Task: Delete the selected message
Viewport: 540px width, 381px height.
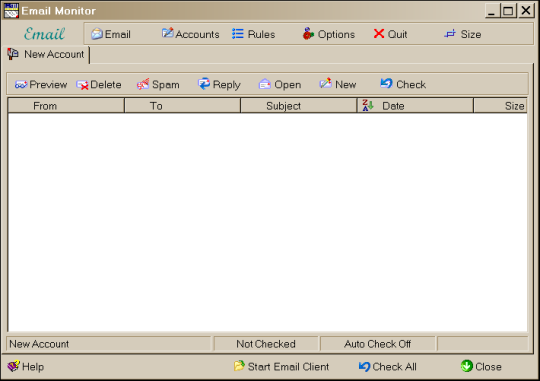Action: 98,84
